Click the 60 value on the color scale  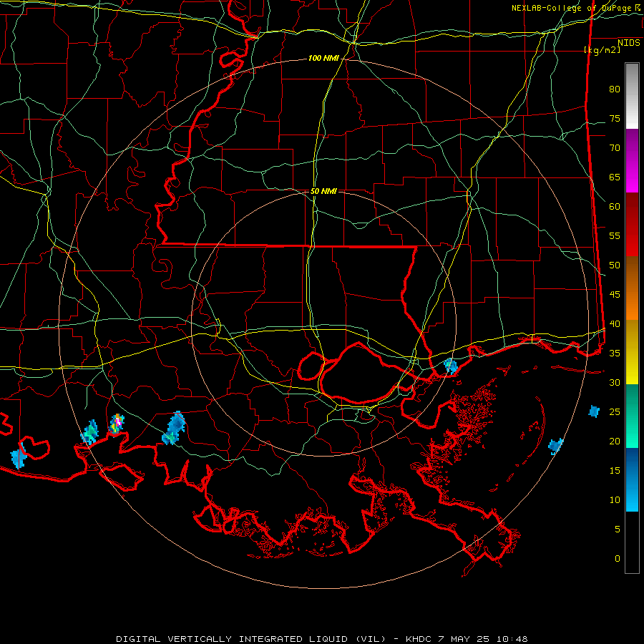(x=615, y=207)
